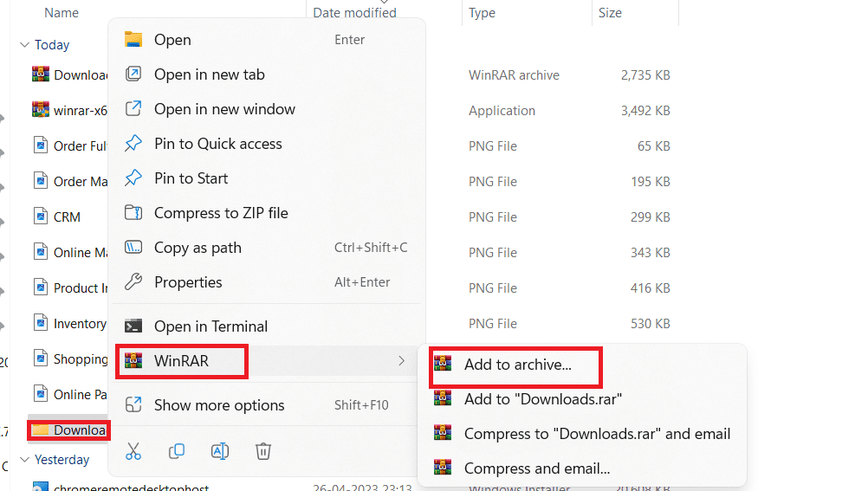Screen dimensions: 868x491
Task: Select the highlighted Downloads folder icon
Action: 40,430
